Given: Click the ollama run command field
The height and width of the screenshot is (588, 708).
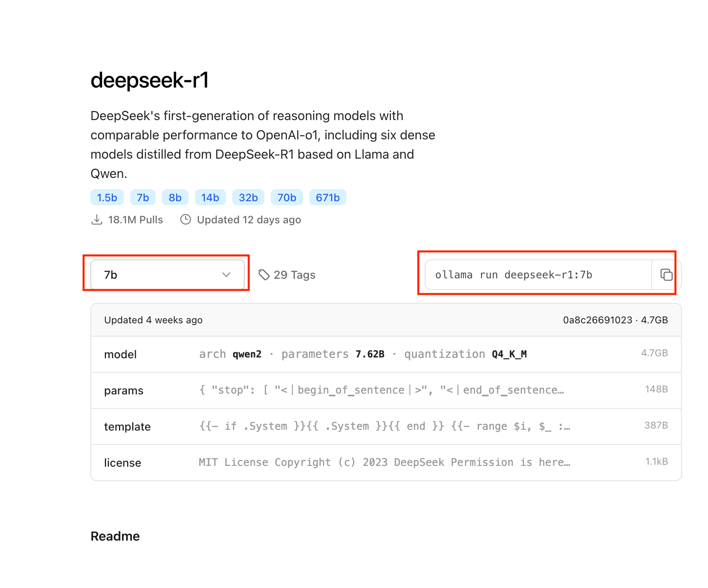Looking at the screenshot, I should [538, 275].
